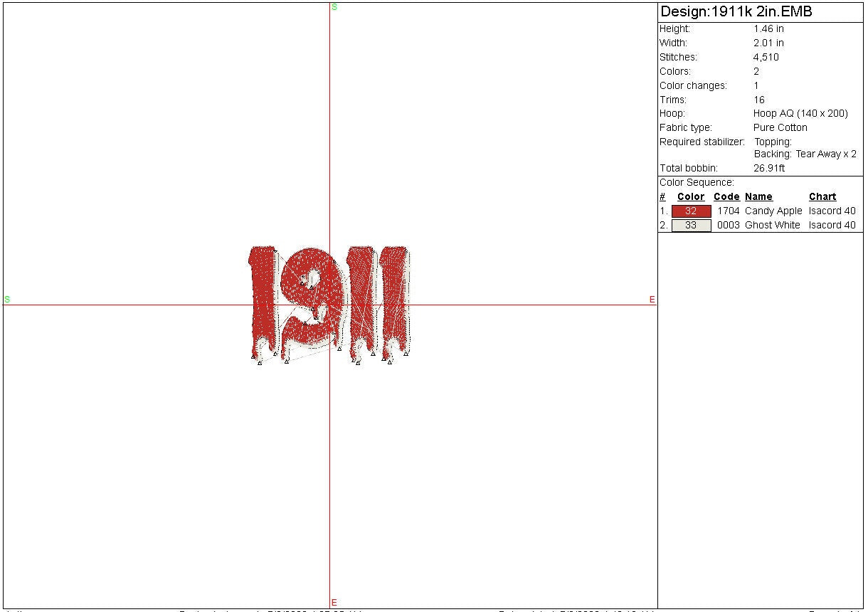This screenshot has width=868, height=612.
Task: Click the Stitches count value 4,510
Action: [x=766, y=58]
